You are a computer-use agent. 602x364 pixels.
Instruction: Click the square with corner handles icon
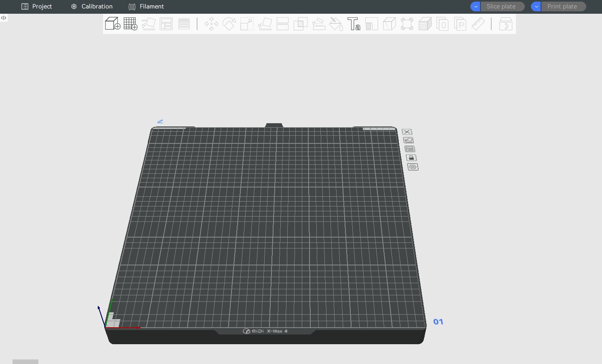coord(407,24)
